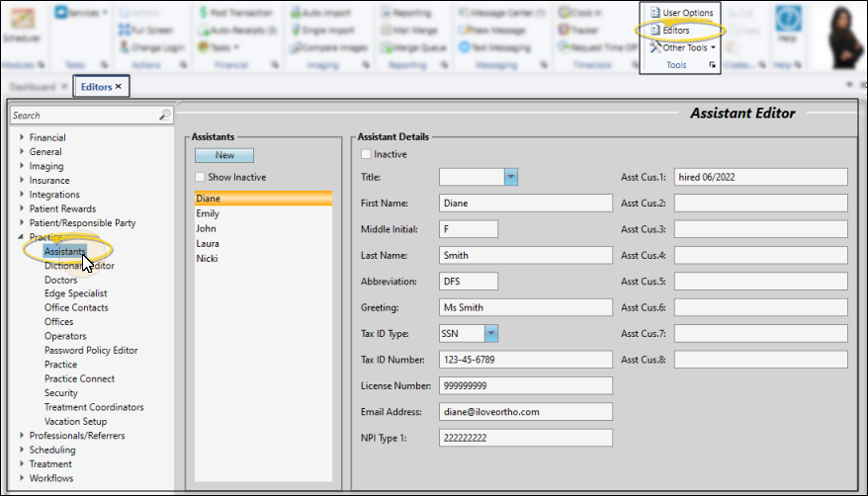This screenshot has height=496, width=868.
Task: Click the NPI Type 1 field
Action: tap(526, 438)
